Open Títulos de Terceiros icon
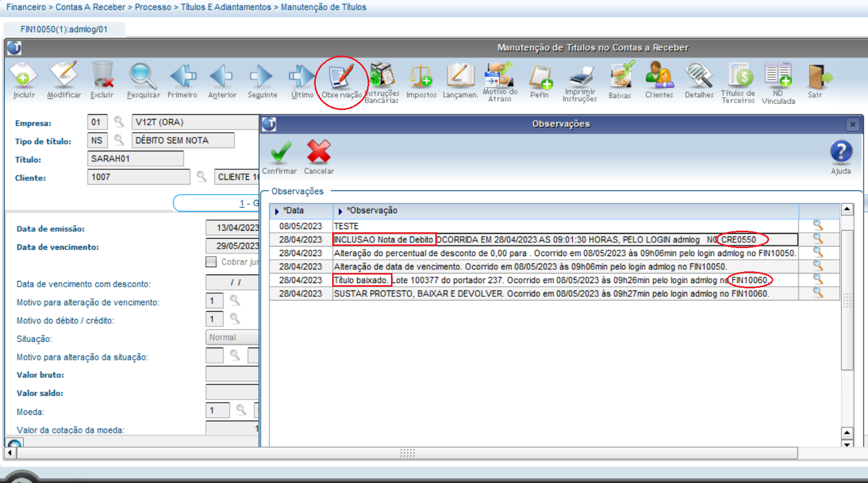The width and height of the screenshot is (868, 483). pyautogui.click(x=738, y=83)
